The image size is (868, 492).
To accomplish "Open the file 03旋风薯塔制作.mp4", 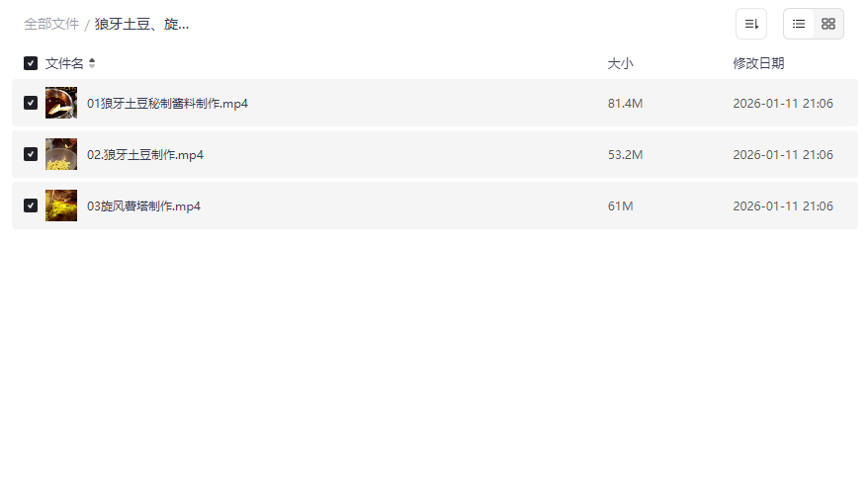I will [x=143, y=205].
